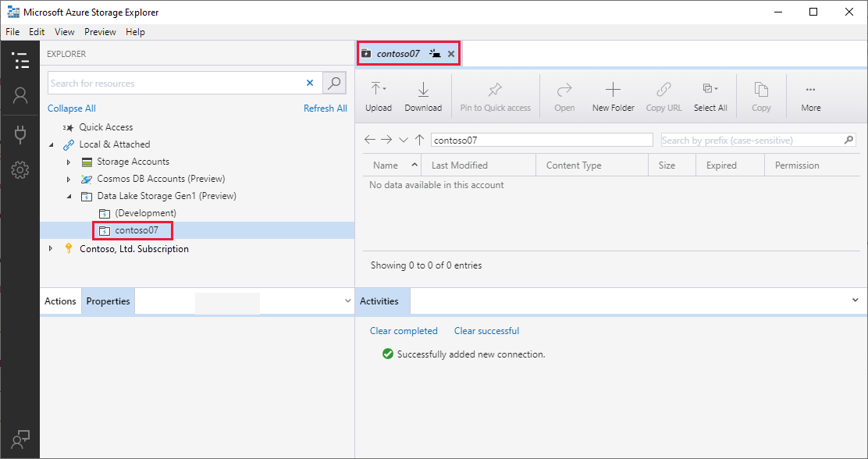
Task: Click the Upload toolbar button
Action: 379,96
